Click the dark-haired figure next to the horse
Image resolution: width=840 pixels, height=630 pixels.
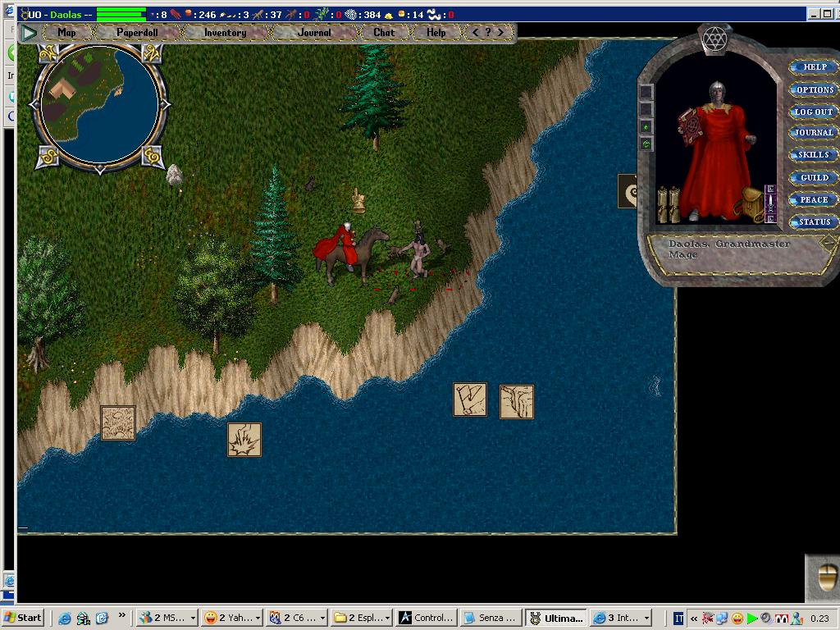(x=419, y=254)
